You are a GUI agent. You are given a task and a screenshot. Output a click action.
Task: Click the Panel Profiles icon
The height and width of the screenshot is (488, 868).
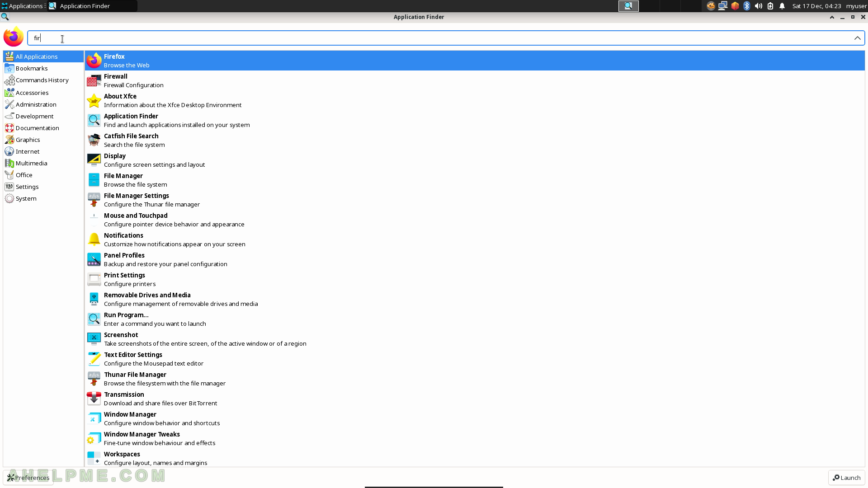(94, 259)
